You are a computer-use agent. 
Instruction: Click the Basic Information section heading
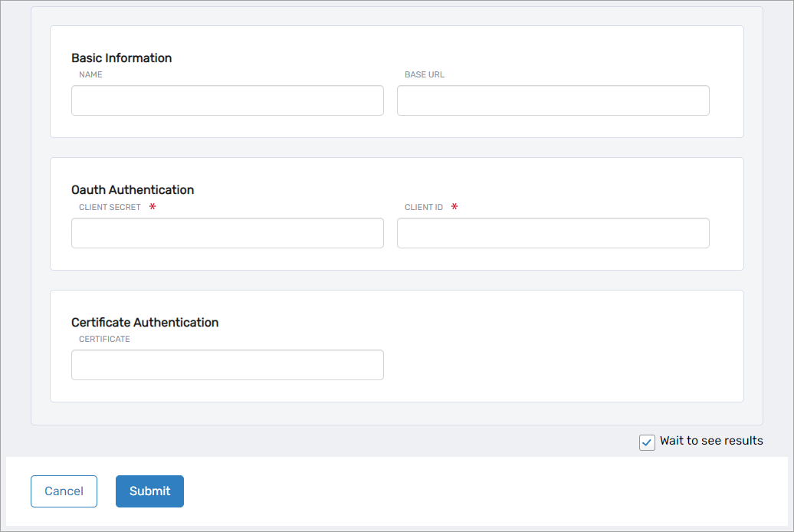pyautogui.click(x=121, y=57)
